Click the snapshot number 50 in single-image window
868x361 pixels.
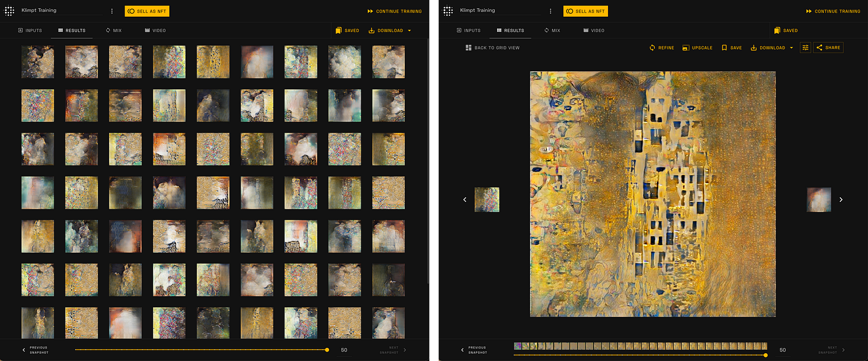pyautogui.click(x=783, y=350)
